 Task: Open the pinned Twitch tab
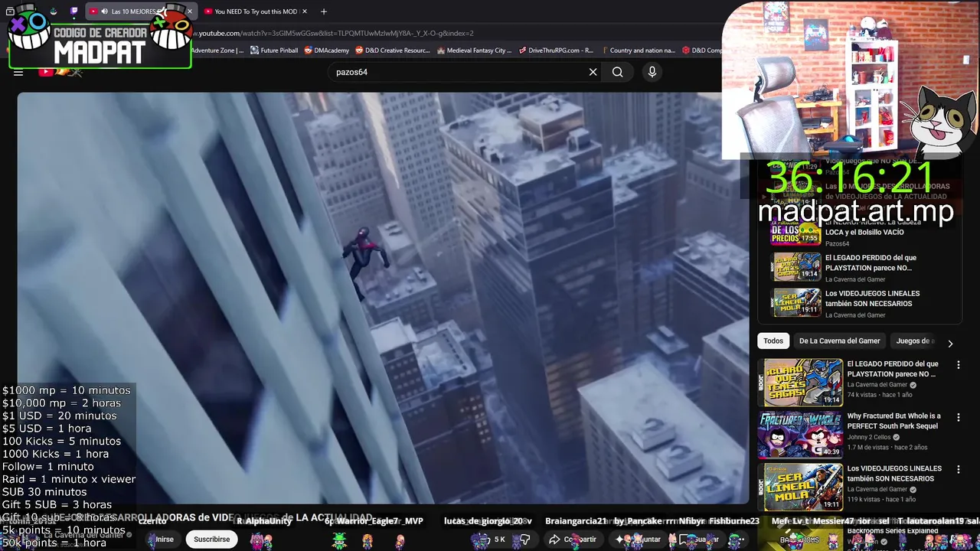pos(74,11)
